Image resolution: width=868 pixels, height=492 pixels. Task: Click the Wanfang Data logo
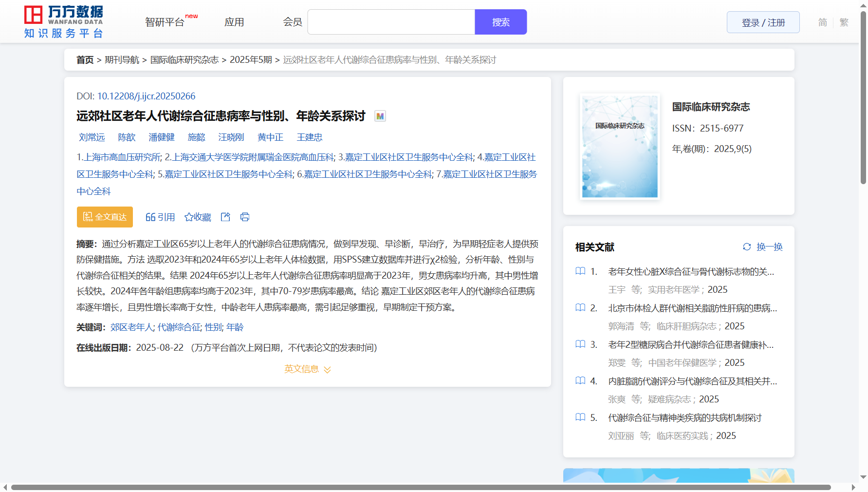[63, 22]
